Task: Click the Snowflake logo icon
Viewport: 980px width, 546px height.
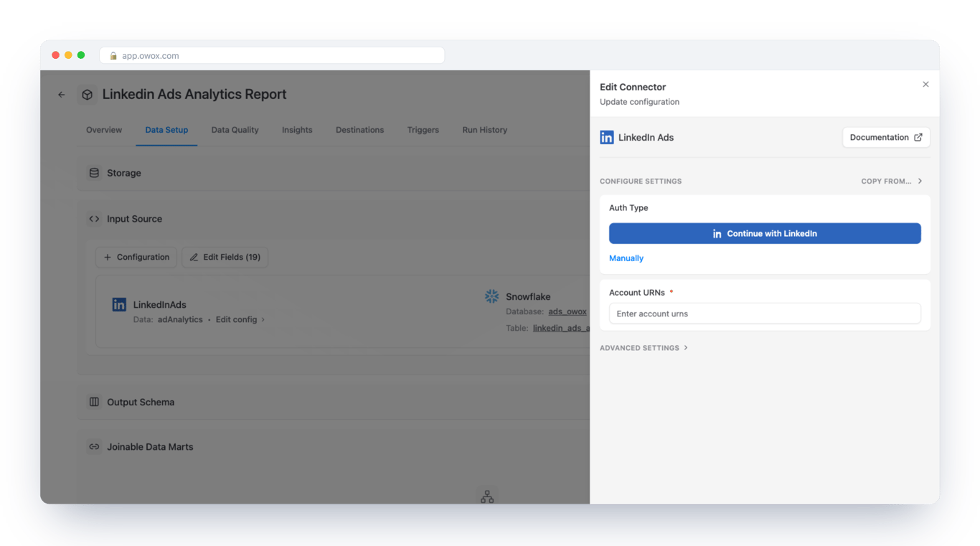Action: (491, 296)
